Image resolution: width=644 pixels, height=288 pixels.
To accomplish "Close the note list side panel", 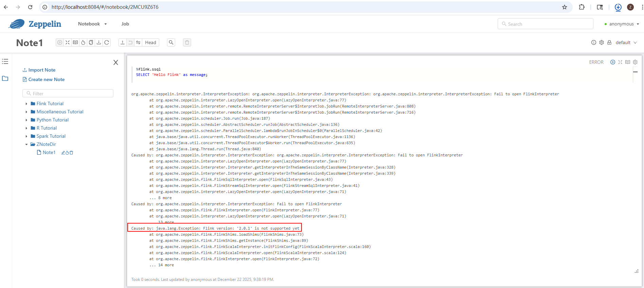I will [x=116, y=62].
